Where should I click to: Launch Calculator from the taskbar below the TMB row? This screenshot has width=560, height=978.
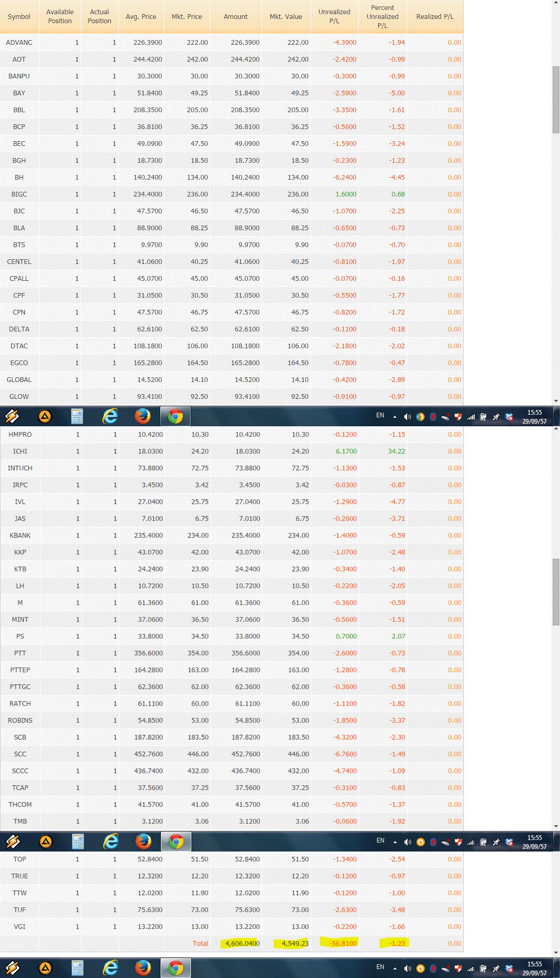(x=77, y=842)
